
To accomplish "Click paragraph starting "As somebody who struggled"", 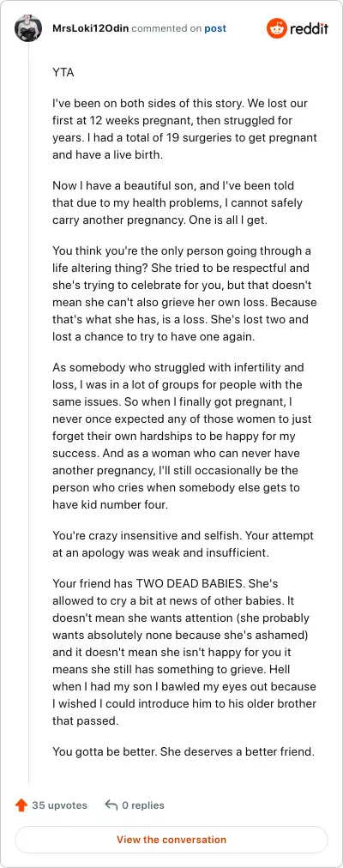I will [184, 437].
